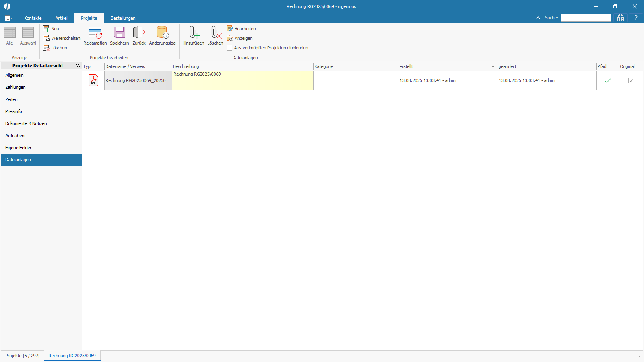644x362 pixels.
Task: Select Zahlungen in the detail sidebar
Action: [x=16, y=87]
